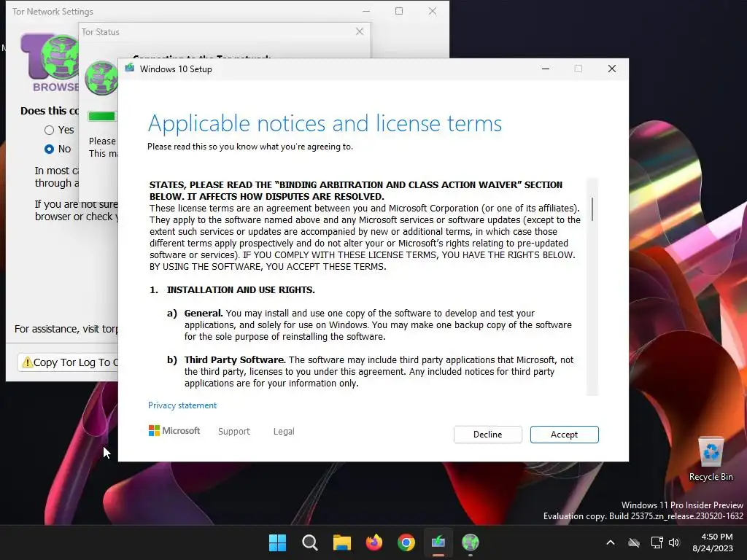This screenshot has width=747, height=560.
Task: Open the volume tray icon
Action: 673,542
